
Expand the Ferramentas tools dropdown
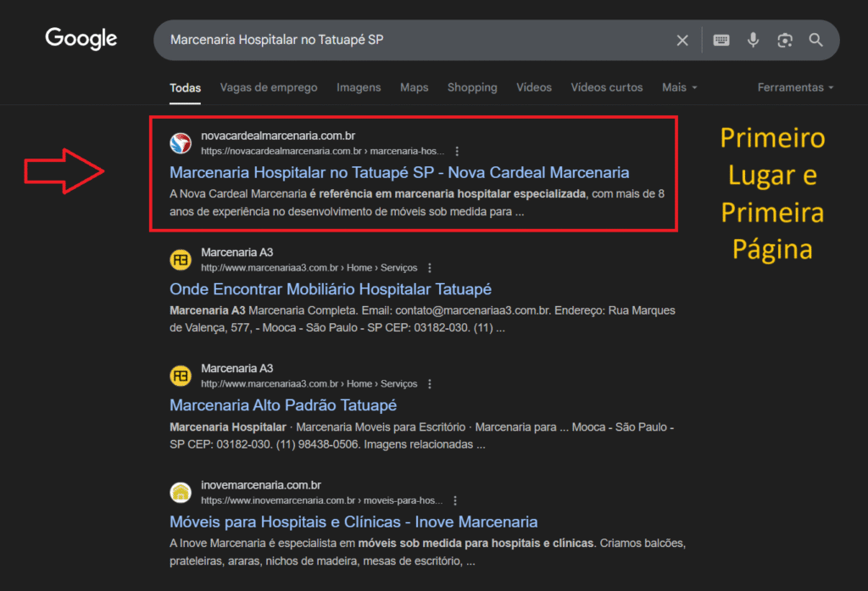[x=795, y=87]
